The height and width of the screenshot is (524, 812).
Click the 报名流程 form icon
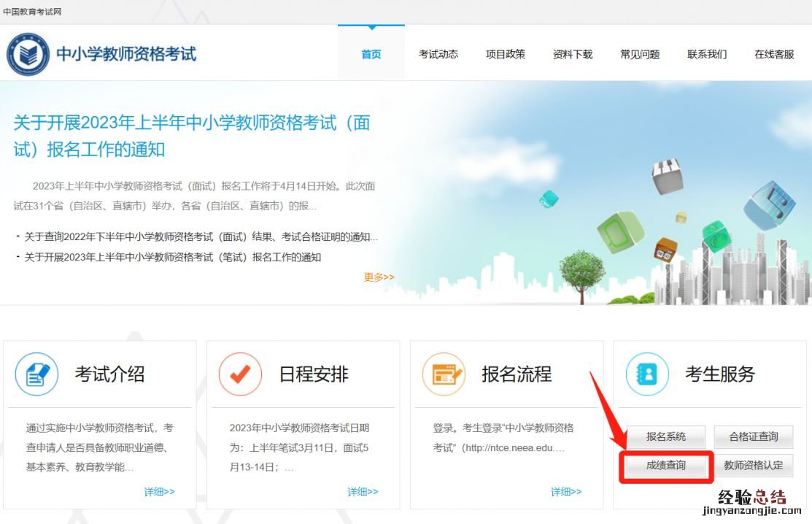pos(444,374)
